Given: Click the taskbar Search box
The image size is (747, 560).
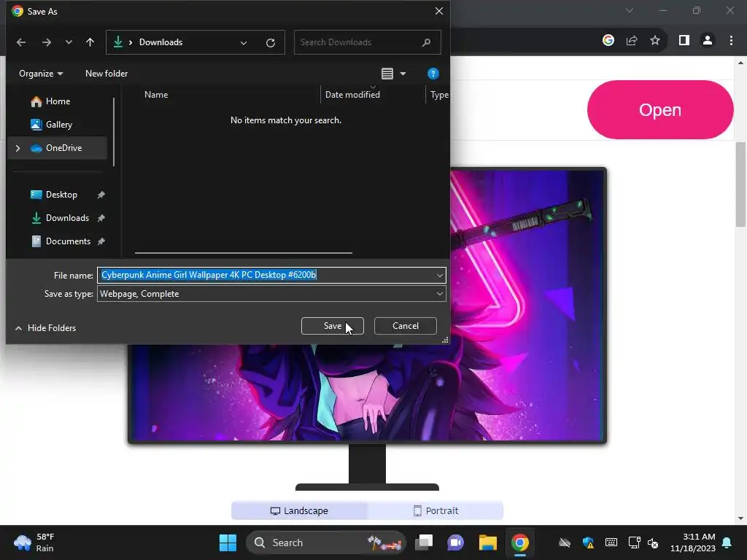Looking at the screenshot, I should point(325,542).
